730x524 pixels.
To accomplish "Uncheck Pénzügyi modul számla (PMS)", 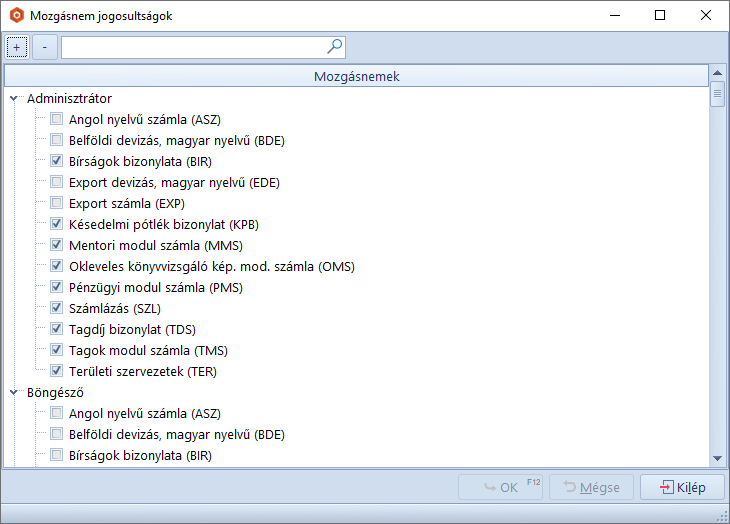I will point(57,287).
